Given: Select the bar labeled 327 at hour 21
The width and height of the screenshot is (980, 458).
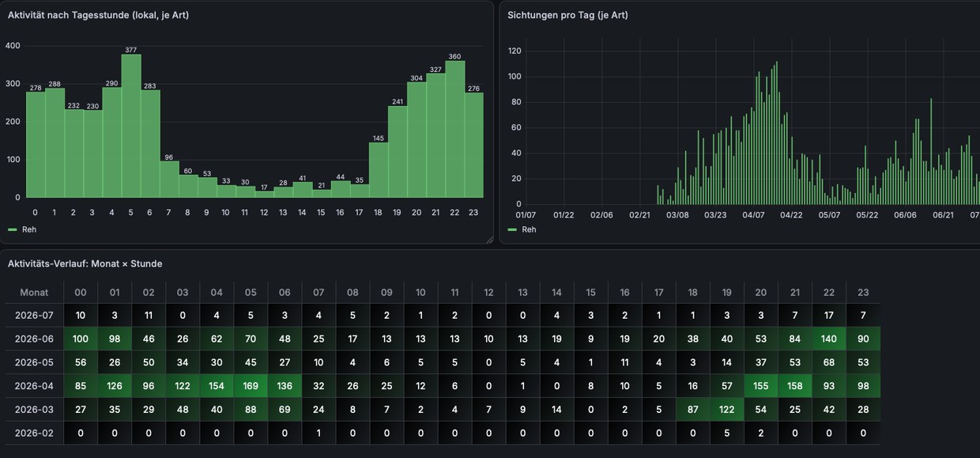Looking at the screenshot, I should (x=435, y=135).
